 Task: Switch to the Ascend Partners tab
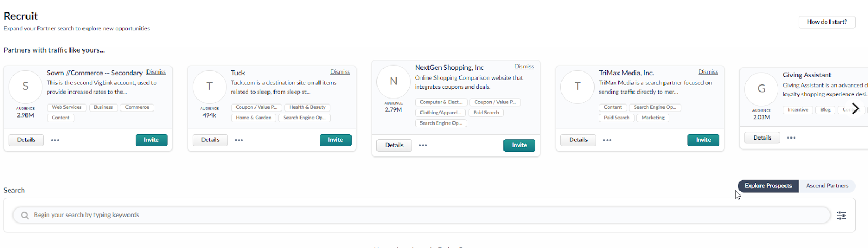tap(827, 186)
